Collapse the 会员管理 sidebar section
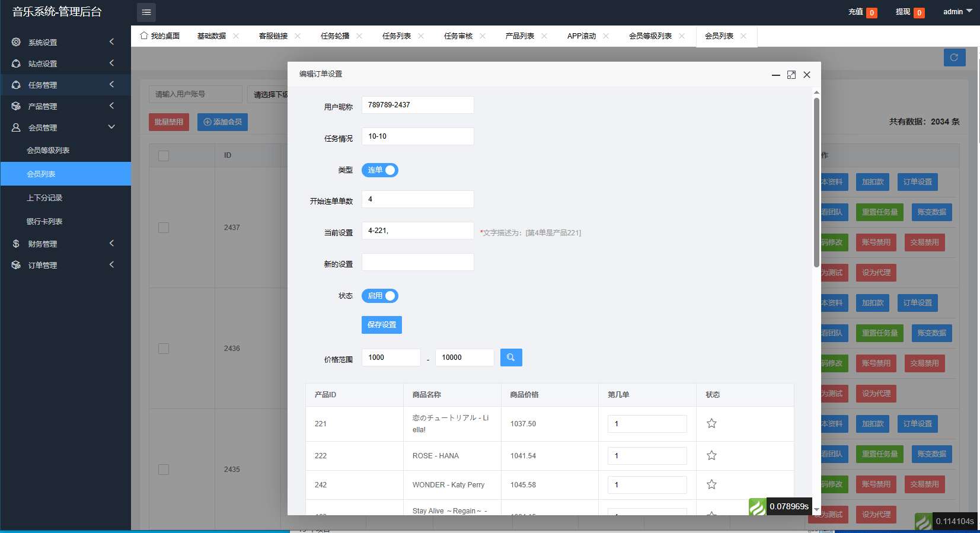Image resolution: width=980 pixels, height=533 pixels. tap(65, 127)
